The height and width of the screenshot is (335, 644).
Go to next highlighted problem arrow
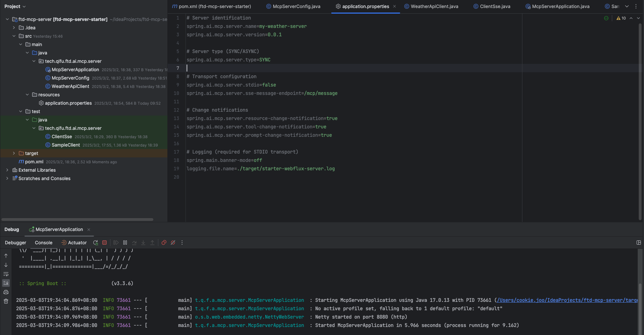click(x=638, y=18)
